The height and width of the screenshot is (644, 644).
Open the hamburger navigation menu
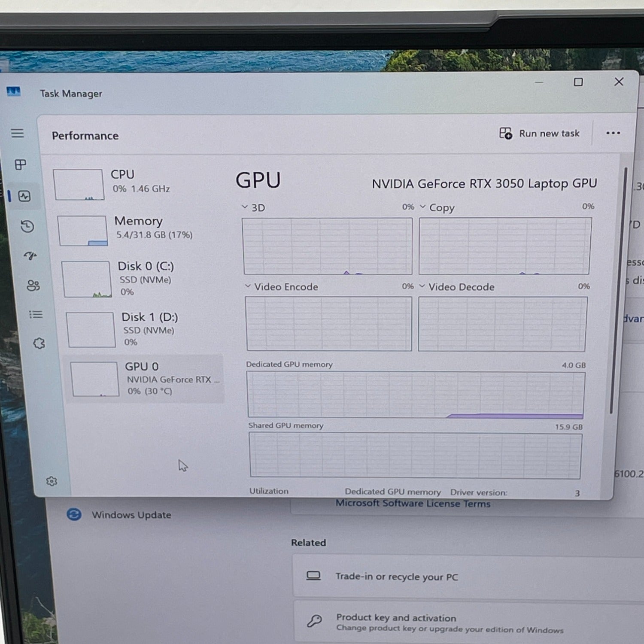click(x=17, y=133)
